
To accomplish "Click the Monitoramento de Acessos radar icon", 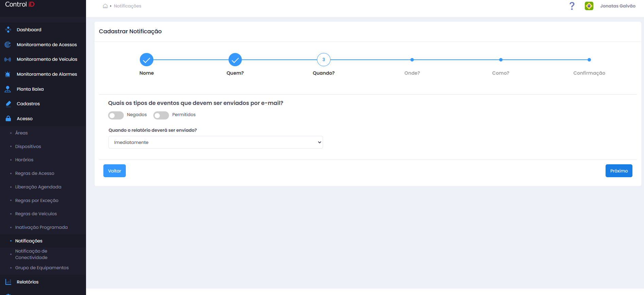I will click(8, 44).
